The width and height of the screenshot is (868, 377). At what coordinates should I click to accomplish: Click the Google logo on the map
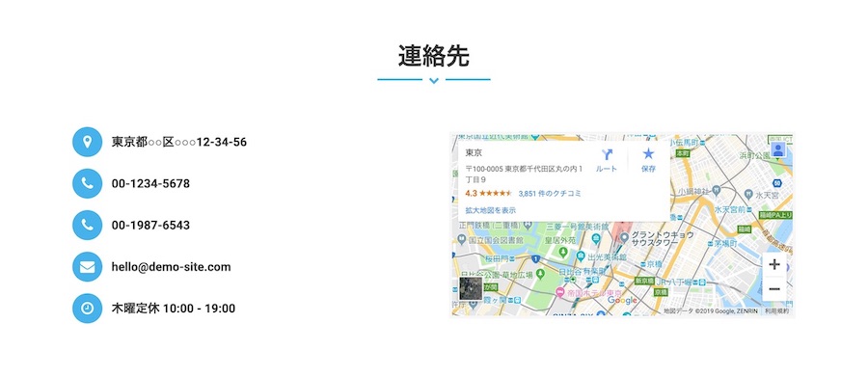click(x=622, y=300)
